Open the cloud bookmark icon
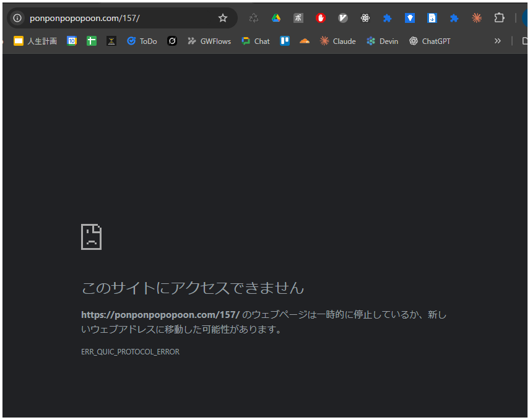Viewport: 530px width, 420px height. pos(304,41)
